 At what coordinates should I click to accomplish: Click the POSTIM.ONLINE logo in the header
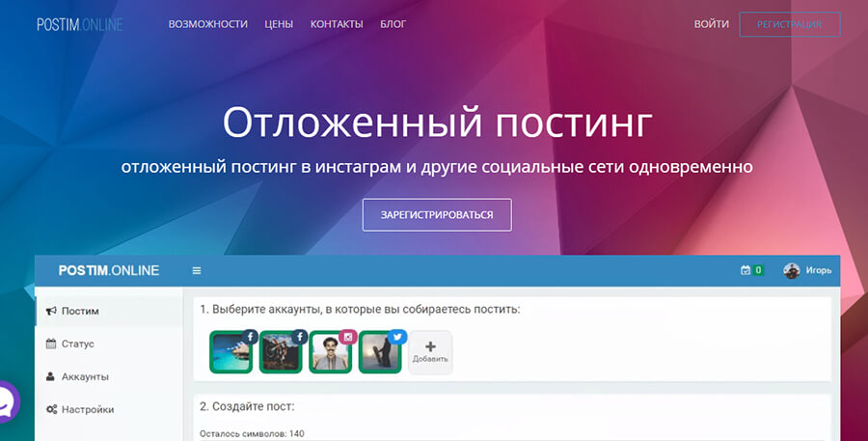pyautogui.click(x=80, y=24)
